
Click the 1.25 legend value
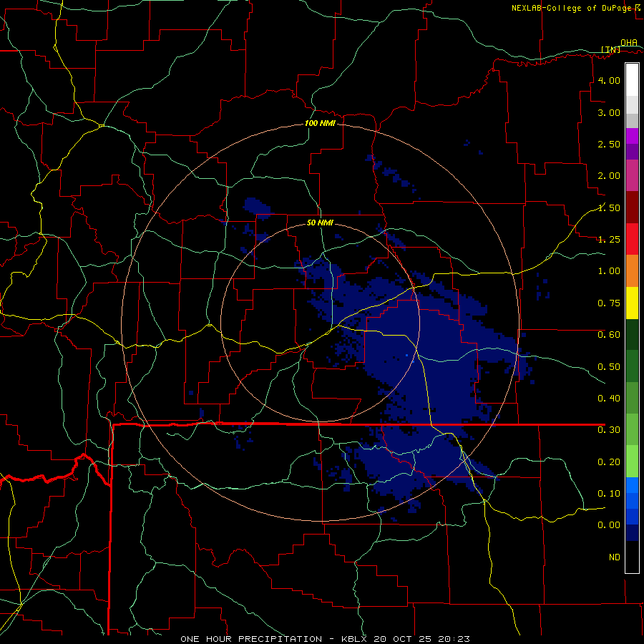[x=609, y=240]
